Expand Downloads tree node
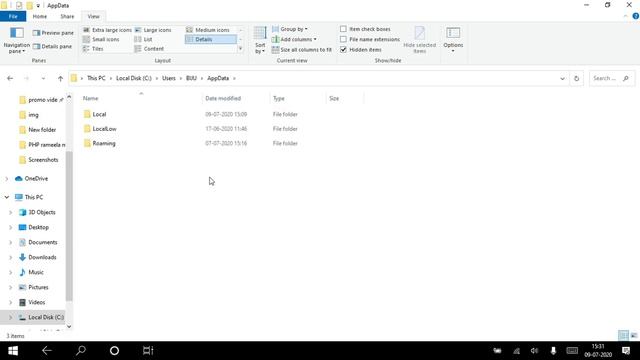The width and height of the screenshot is (640, 360). coord(11,258)
